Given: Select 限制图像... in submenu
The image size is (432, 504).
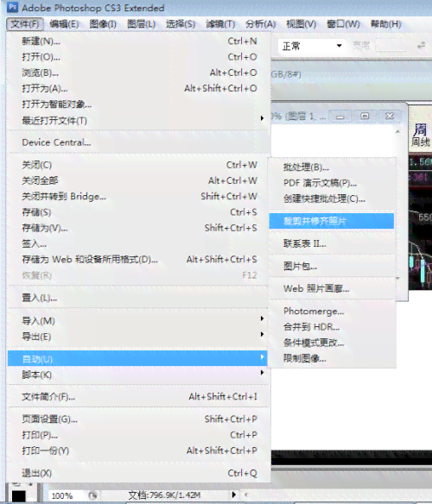Looking at the screenshot, I should point(332,358).
